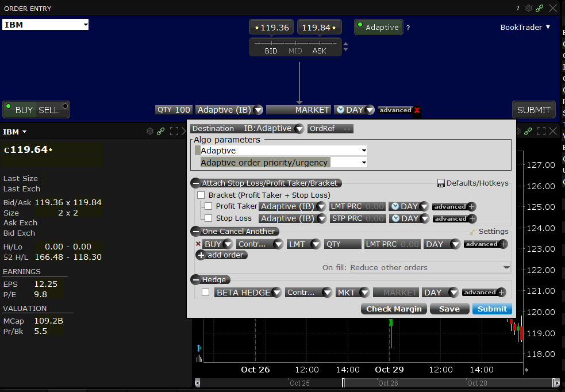
Task: Enable the Bracket checkbox
Action: [201, 195]
